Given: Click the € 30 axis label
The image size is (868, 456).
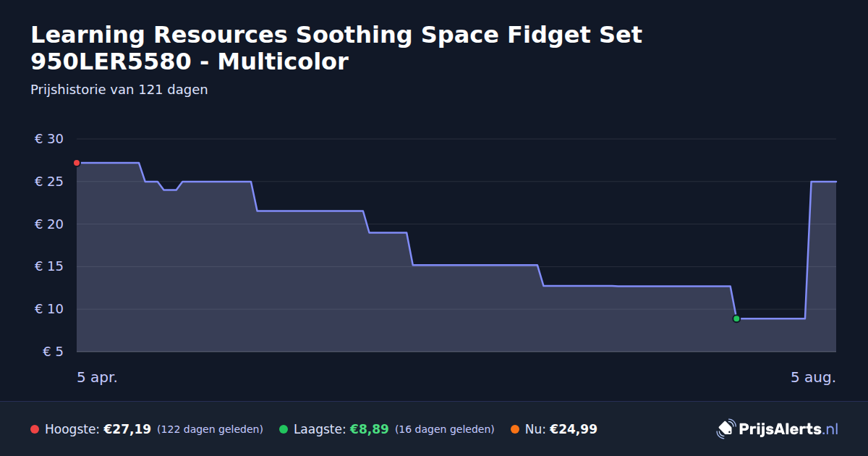Looking at the screenshot, I should [49, 139].
